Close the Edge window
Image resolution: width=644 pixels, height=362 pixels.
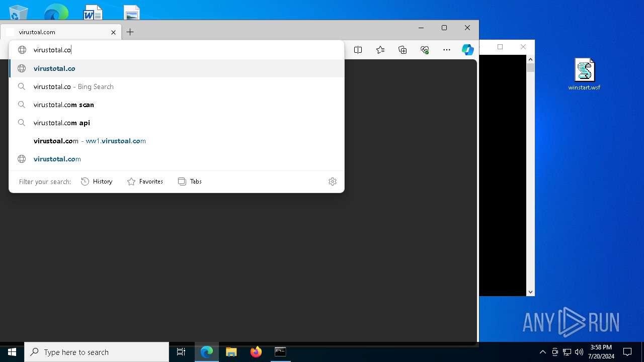pyautogui.click(x=467, y=28)
